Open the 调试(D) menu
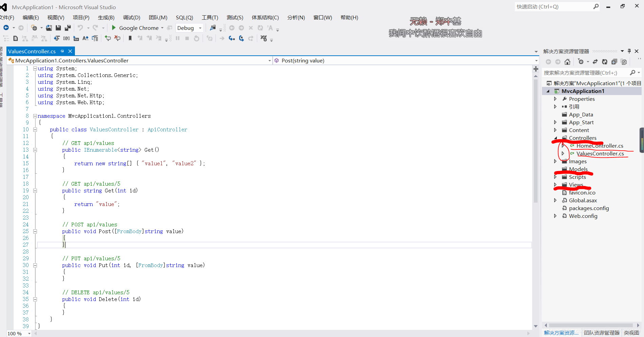Screen dimensions: 644x337 [x=132, y=18]
